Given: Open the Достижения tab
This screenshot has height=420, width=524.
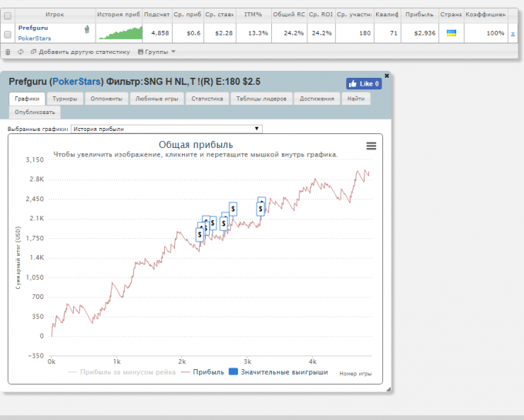Looking at the screenshot, I should tap(317, 99).
